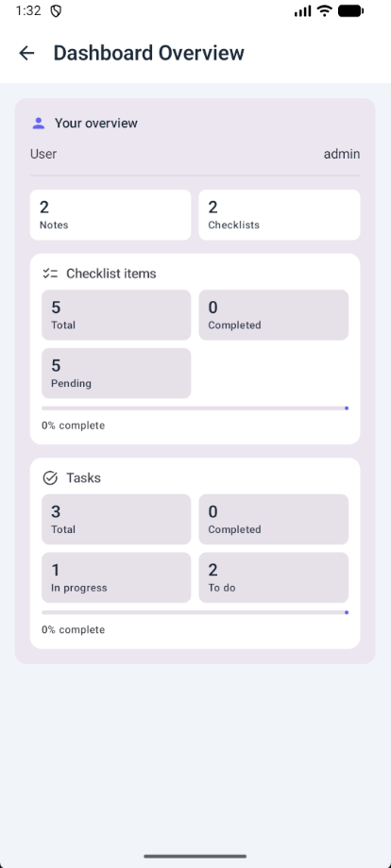The image size is (391, 868).
Task: Click the admin user name
Action: [342, 154]
